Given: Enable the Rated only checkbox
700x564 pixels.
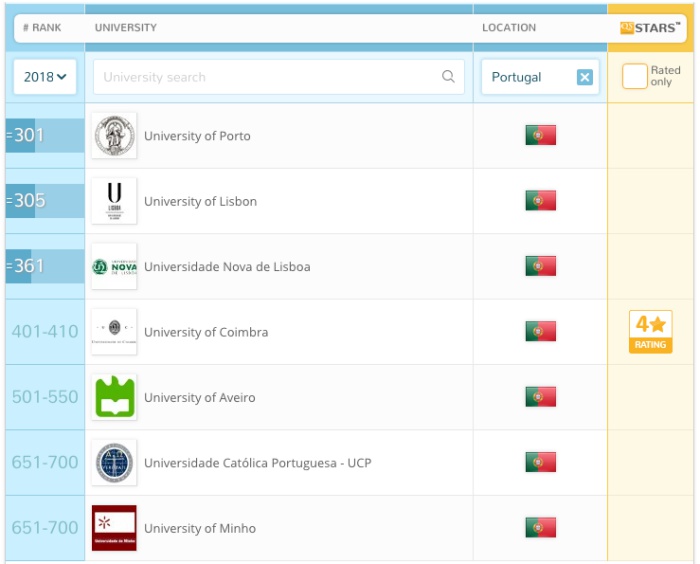Looking at the screenshot, I should [634, 76].
